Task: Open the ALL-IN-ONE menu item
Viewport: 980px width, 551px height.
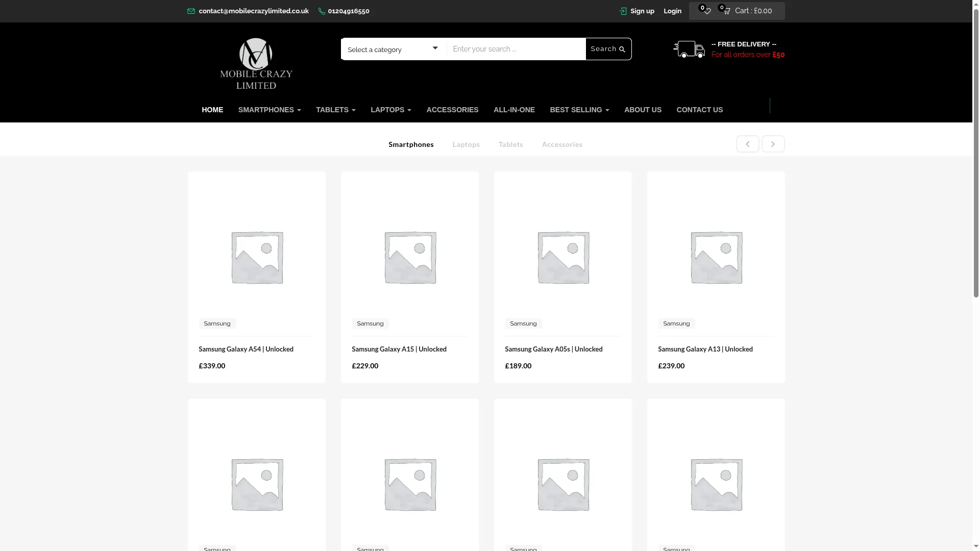Action: click(x=514, y=110)
